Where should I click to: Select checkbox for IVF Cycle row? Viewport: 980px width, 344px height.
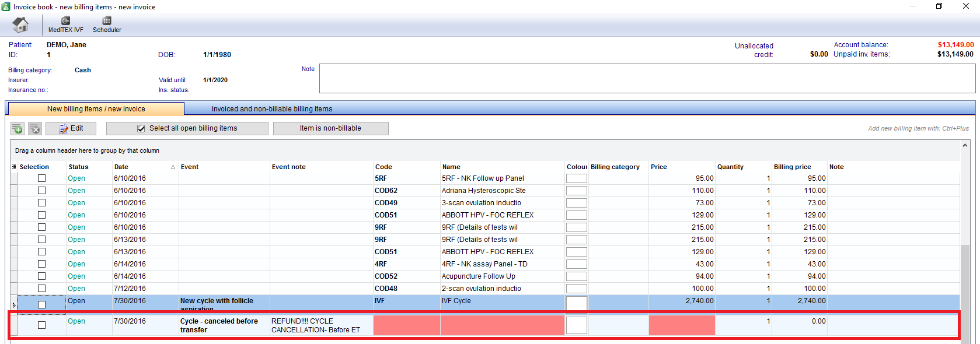[x=41, y=304]
